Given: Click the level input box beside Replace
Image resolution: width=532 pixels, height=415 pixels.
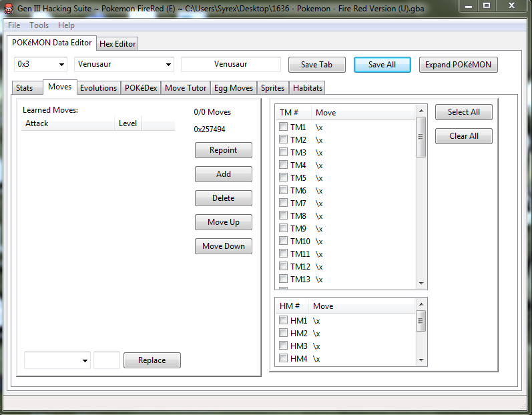Looking at the screenshot, I should coord(107,360).
